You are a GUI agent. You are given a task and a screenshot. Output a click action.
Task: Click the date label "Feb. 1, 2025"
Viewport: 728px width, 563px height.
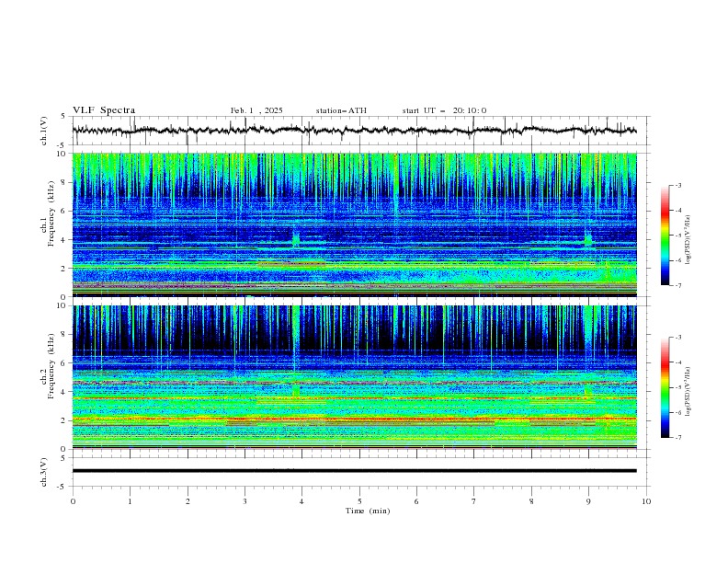(x=256, y=110)
